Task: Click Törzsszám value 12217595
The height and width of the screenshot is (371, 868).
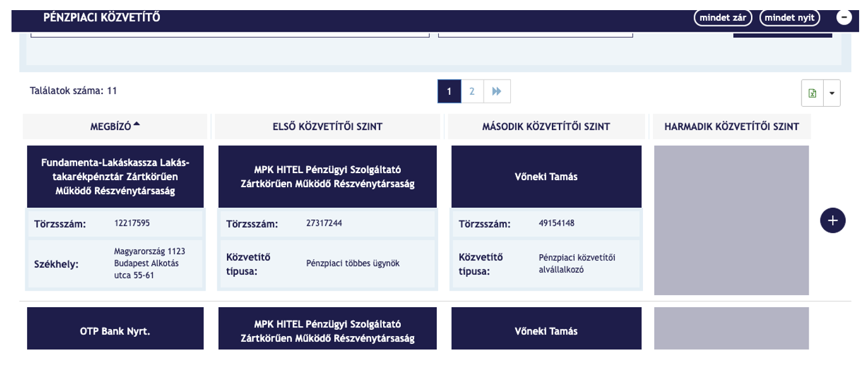Action: click(x=132, y=223)
